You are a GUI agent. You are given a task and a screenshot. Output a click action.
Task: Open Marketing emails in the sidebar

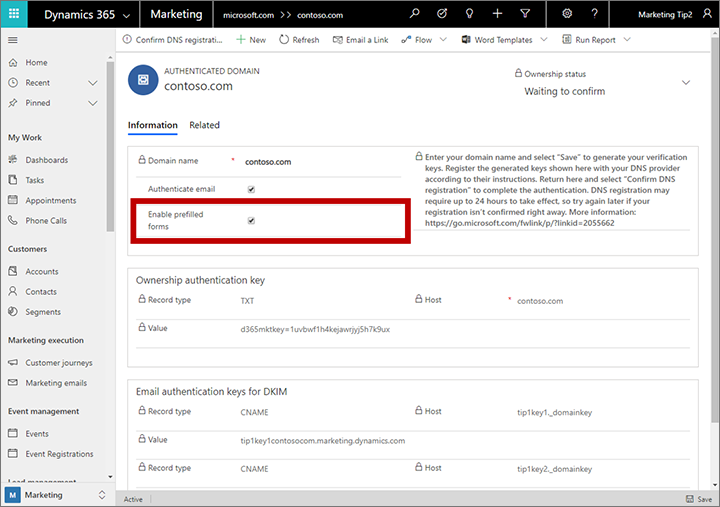coord(58,383)
